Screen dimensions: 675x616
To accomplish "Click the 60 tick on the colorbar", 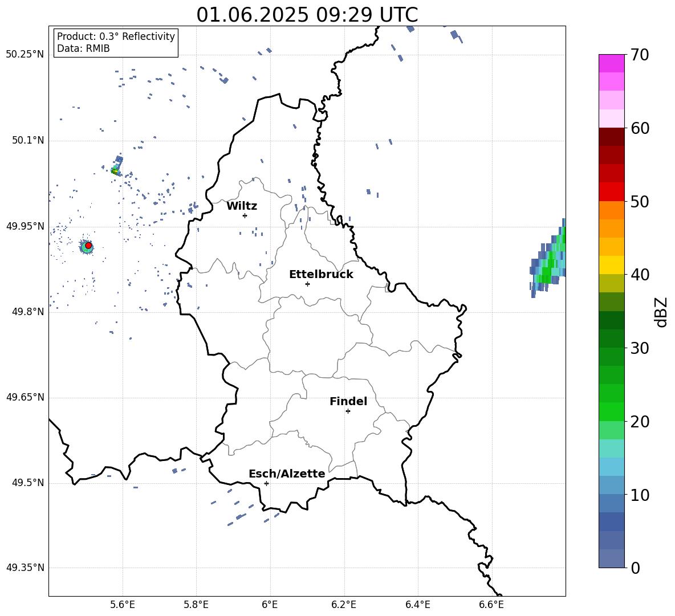I will [640, 128].
